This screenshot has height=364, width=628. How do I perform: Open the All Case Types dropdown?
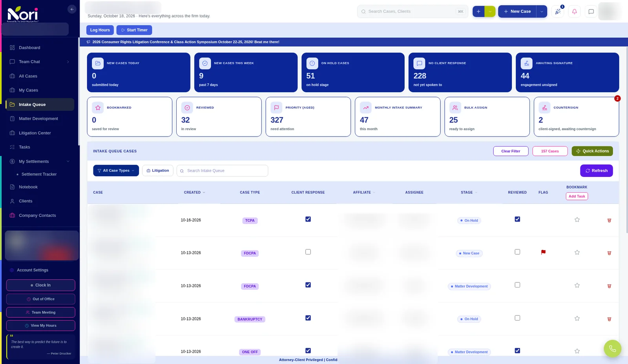click(116, 171)
